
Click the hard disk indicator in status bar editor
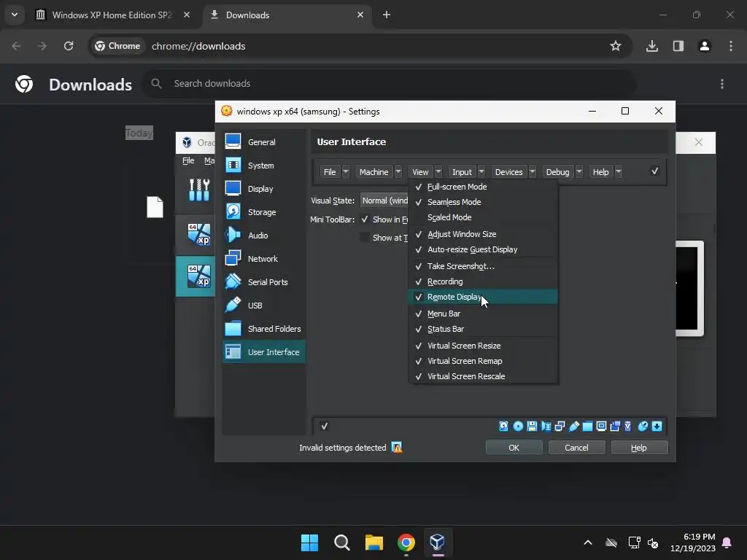(x=503, y=426)
